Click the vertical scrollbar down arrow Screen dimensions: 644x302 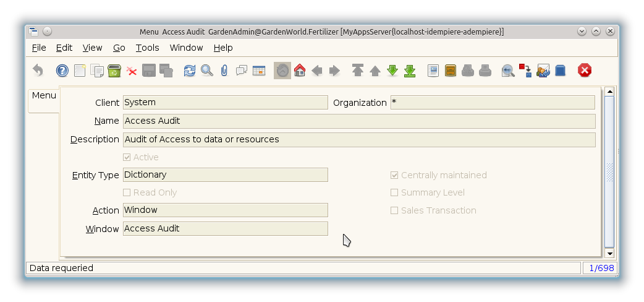(609, 253)
